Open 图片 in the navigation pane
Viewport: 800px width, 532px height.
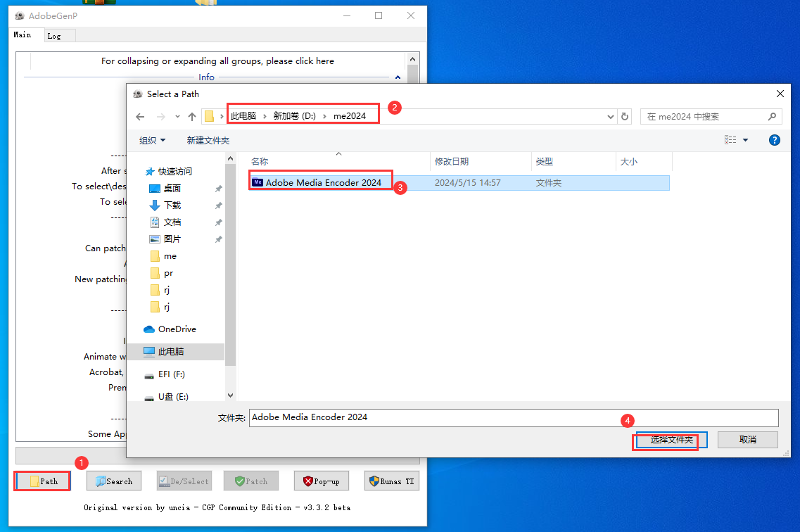172,239
